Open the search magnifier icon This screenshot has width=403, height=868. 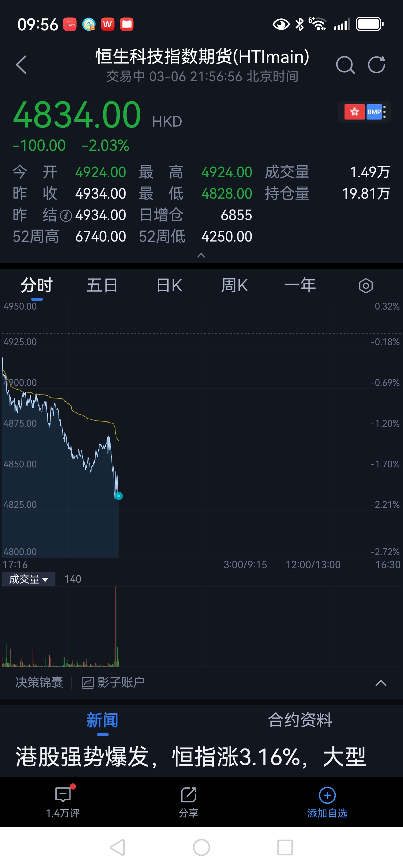(x=345, y=64)
